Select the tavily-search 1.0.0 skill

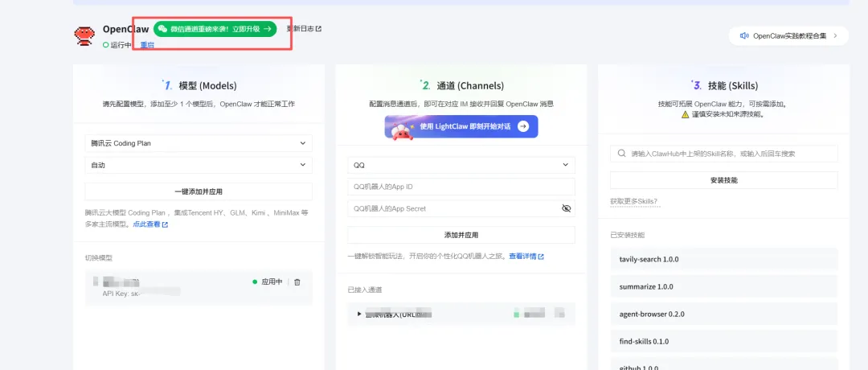point(724,259)
